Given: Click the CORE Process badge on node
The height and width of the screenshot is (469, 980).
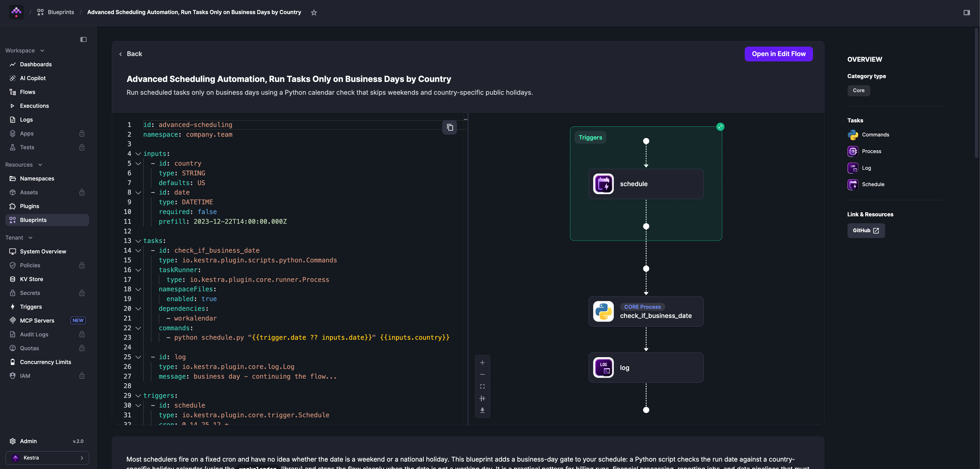Looking at the screenshot, I should [642, 307].
